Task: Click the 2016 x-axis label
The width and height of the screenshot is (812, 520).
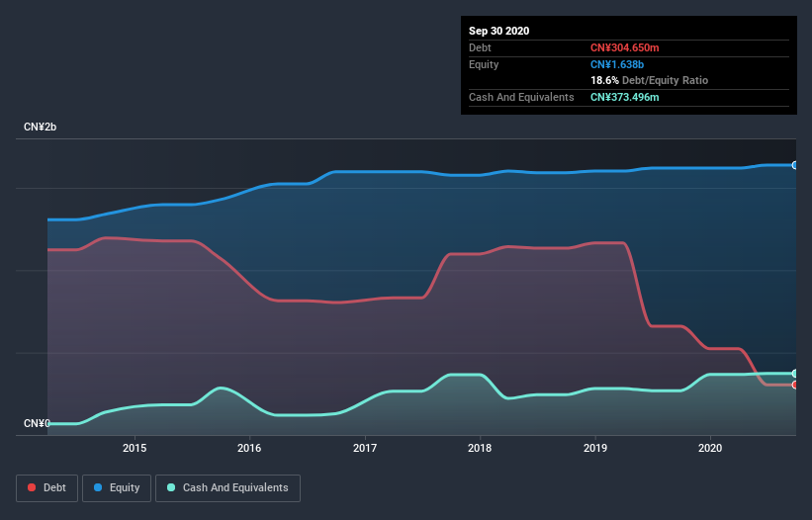Action: 249,448
